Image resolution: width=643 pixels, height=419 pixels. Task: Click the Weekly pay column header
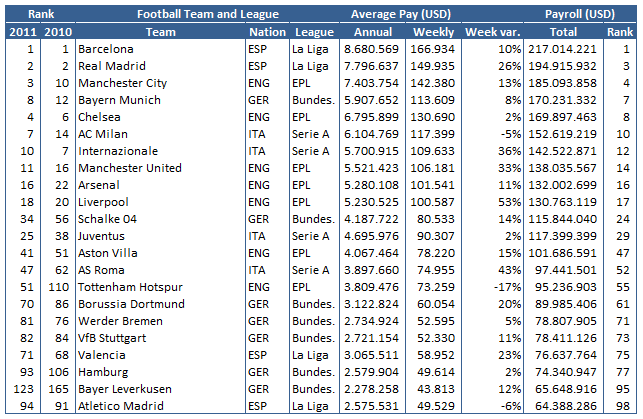pyautogui.click(x=435, y=32)
